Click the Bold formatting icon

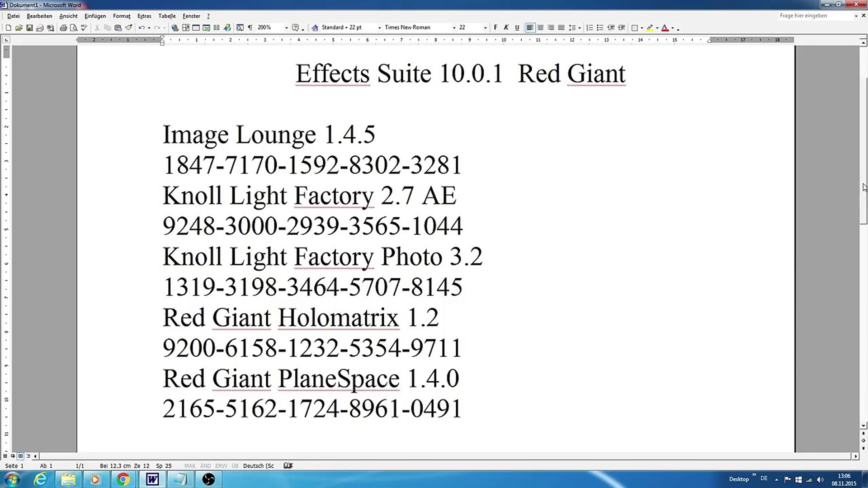pos(496,28)
